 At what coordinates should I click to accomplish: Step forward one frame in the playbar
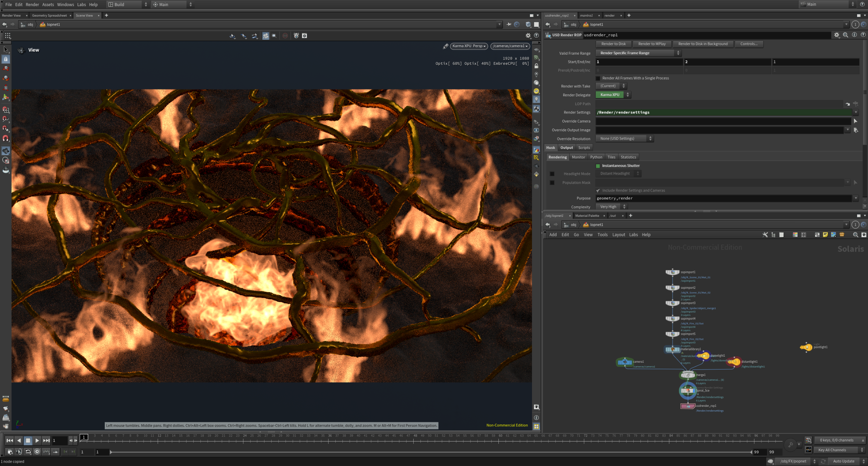pyautogui.click(x=76, y=440)
